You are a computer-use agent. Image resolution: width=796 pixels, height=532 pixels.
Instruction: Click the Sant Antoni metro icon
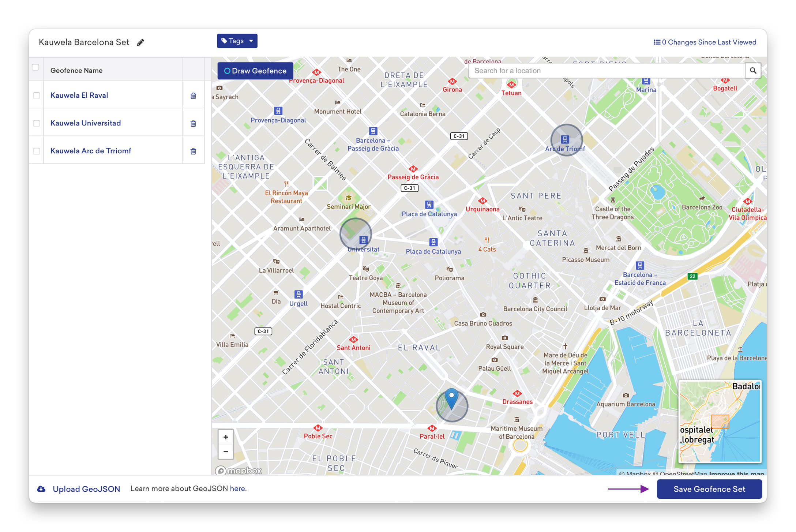point(353,340)
